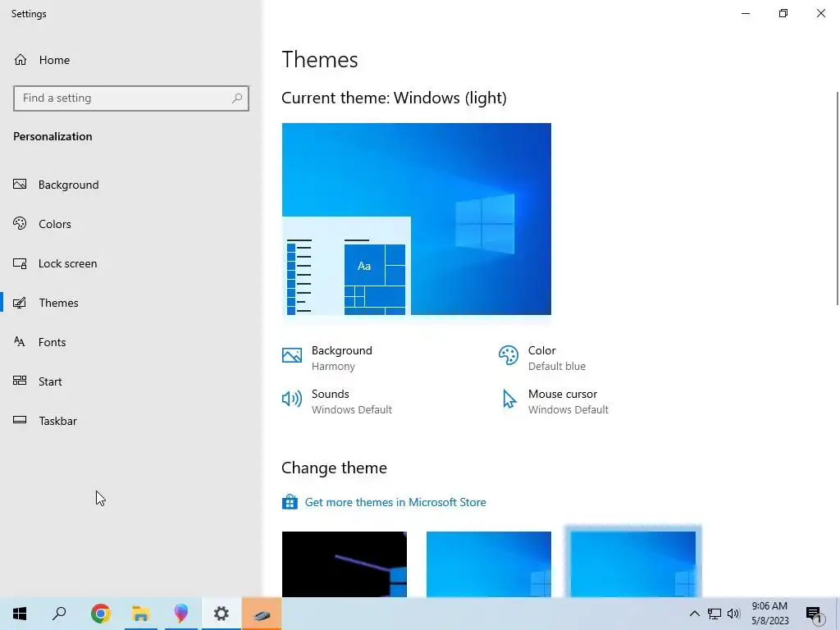Select Themes in the sidebar

58,303
